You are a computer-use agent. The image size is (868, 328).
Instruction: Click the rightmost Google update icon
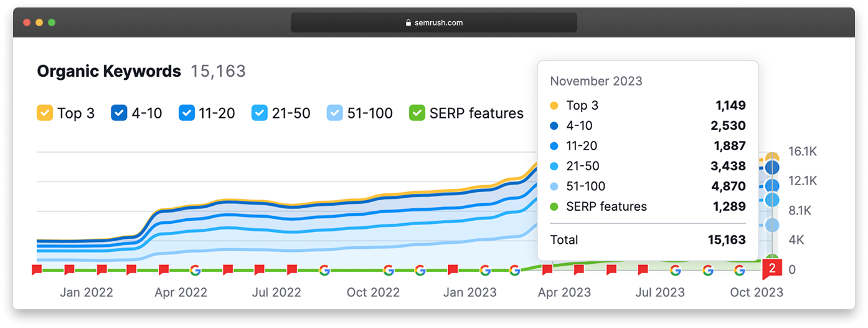click(x=739, y=270)
